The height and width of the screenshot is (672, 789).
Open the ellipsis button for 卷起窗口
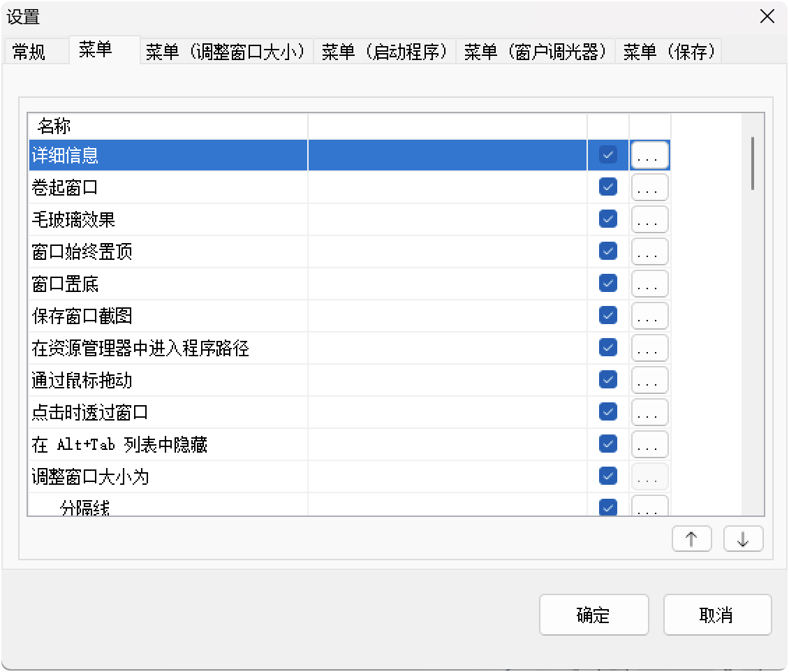(x=649, y=187)
